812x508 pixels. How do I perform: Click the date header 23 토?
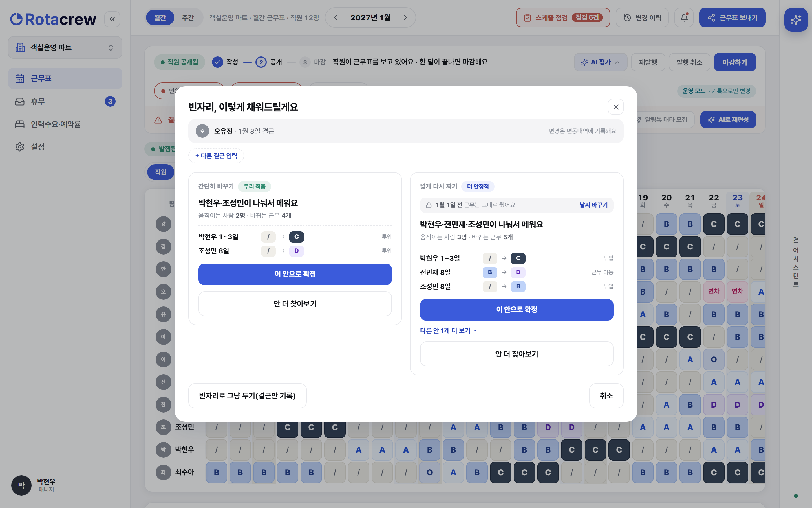click(x=737, y=201)
